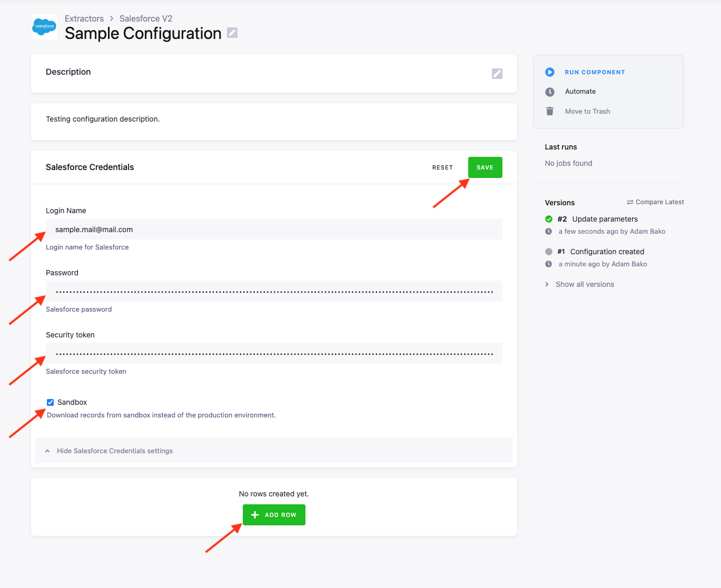Focus the Password field
Image resolution: width=721 pixels, height=588 pixels.
coord(274,291)
